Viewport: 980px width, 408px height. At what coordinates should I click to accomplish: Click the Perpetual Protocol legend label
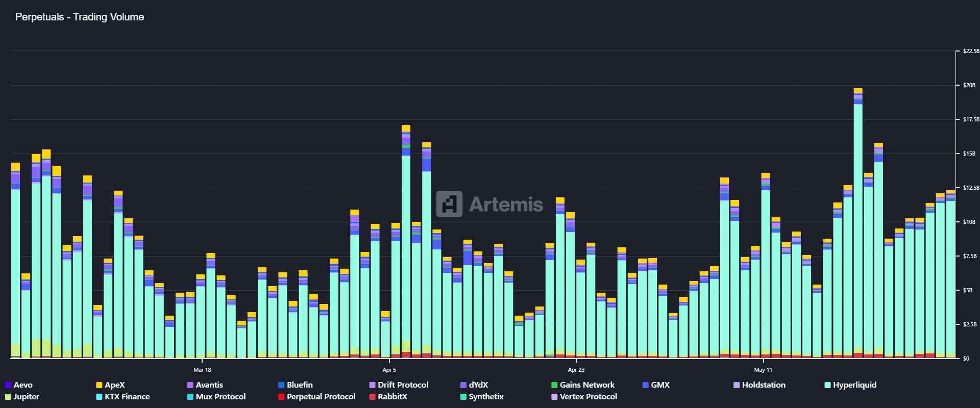321,397
